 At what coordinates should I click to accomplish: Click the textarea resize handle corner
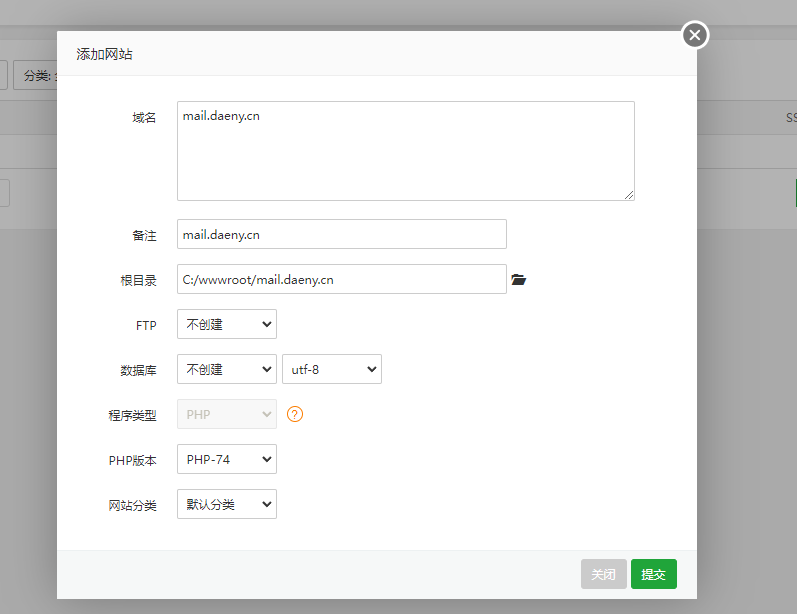(x=629, y=195)
